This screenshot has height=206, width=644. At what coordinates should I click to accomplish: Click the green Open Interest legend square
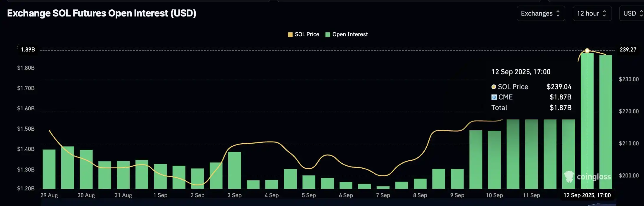click(328, 35)
